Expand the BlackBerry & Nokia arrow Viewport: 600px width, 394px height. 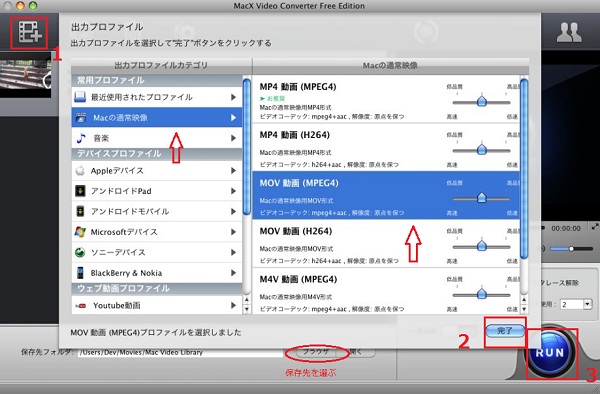[233, 273]
